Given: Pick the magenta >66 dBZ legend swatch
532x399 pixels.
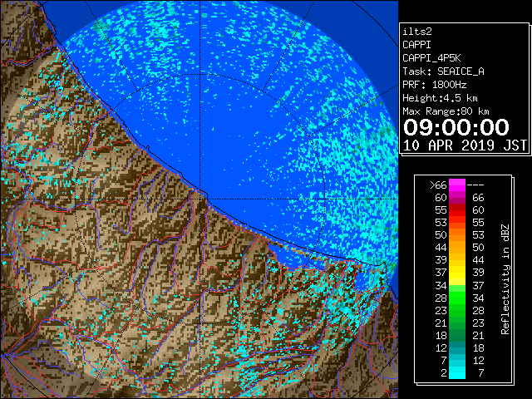Looking at the screenshot, I should pyautogui.click(x=457, y=185).
